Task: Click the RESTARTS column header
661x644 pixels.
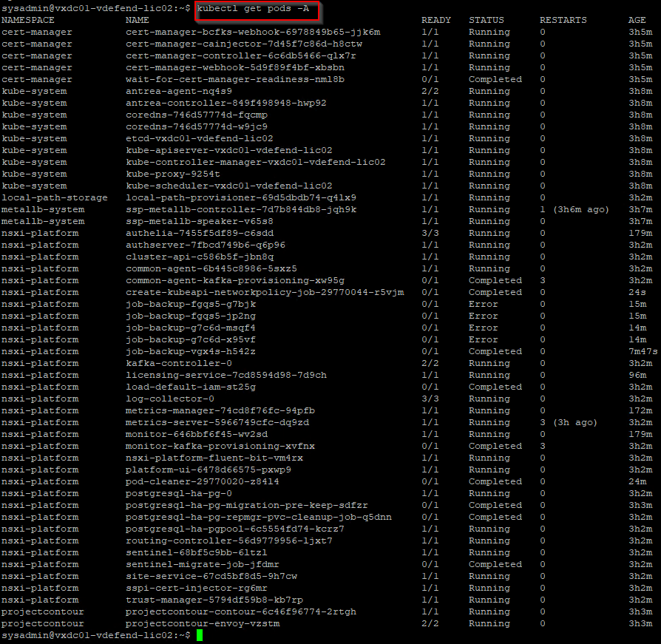Action: [563, 20]
